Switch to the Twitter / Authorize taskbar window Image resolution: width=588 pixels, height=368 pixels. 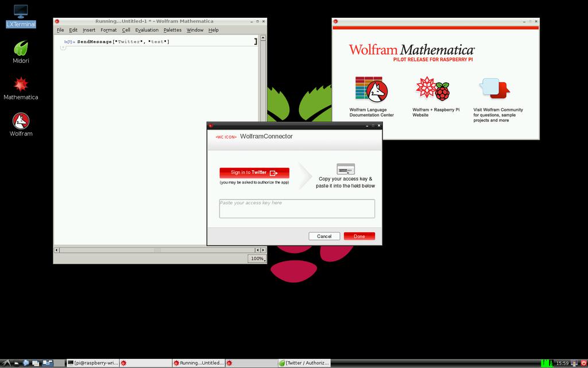(x=304, y=363)
